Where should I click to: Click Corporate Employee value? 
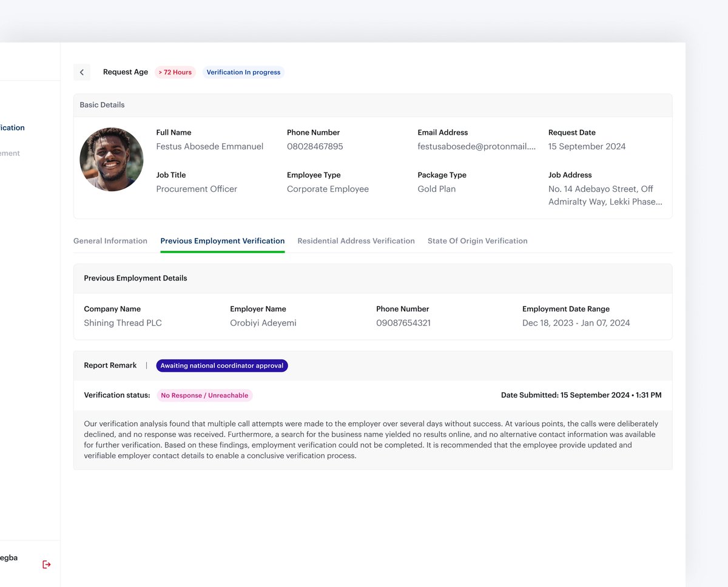[328, 189]
